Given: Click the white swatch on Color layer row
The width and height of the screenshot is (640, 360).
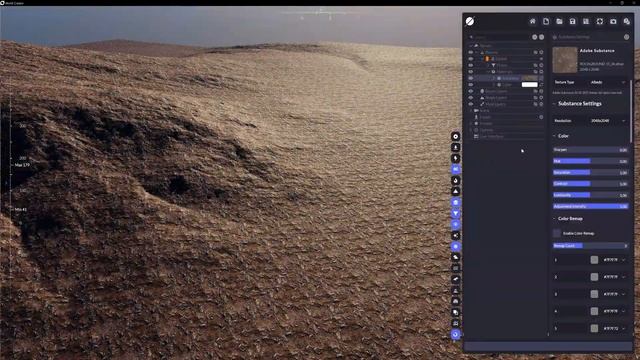Looking at the screenshot, I should tap(529, 84).
